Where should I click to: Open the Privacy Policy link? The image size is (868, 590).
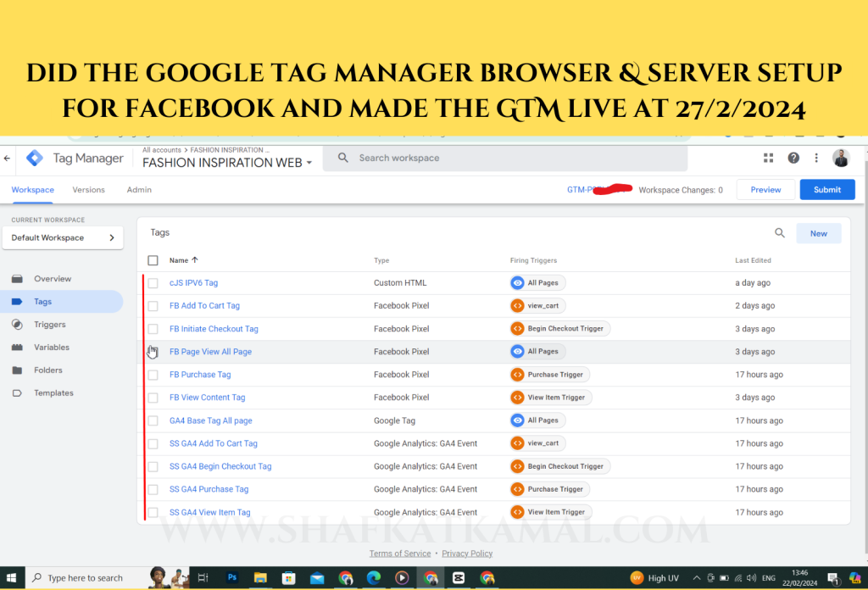coord(467,554)
